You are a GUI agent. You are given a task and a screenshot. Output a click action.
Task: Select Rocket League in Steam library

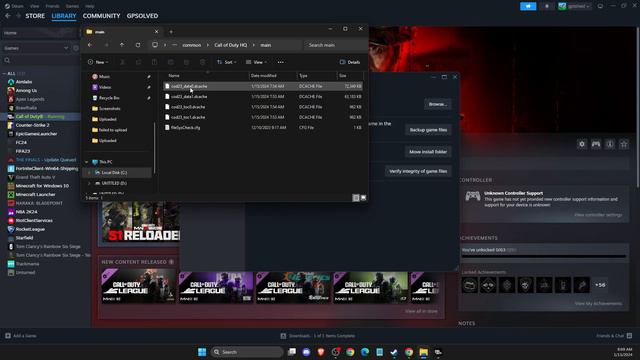pyautogui.click(x=30, y=229)
